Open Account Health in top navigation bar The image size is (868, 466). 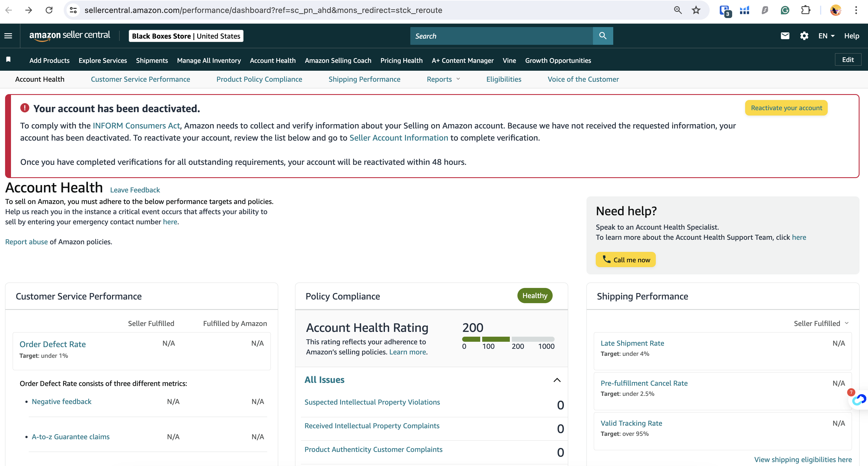click(x=273, y=60)
